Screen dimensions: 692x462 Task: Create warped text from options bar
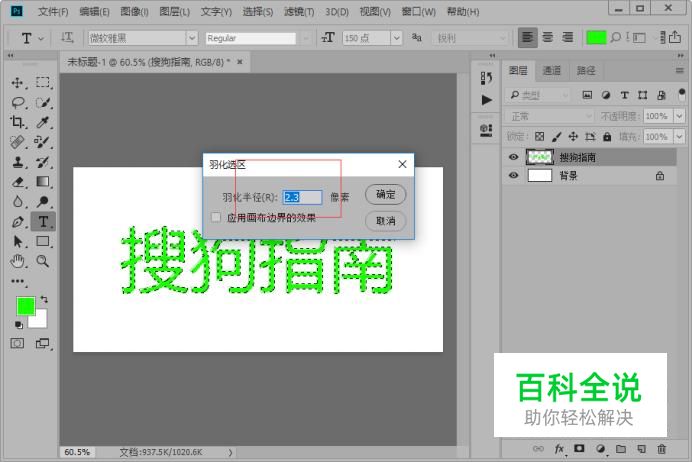(x=628, y=38)
